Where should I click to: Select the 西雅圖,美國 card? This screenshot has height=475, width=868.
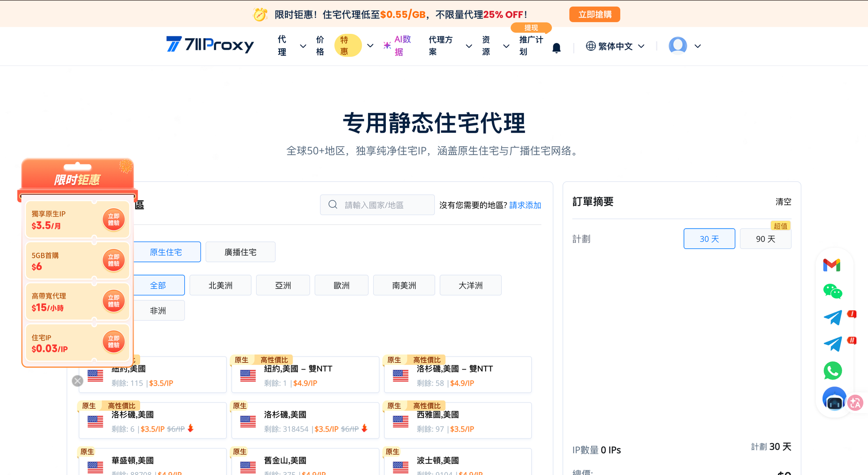pos(457,421)
